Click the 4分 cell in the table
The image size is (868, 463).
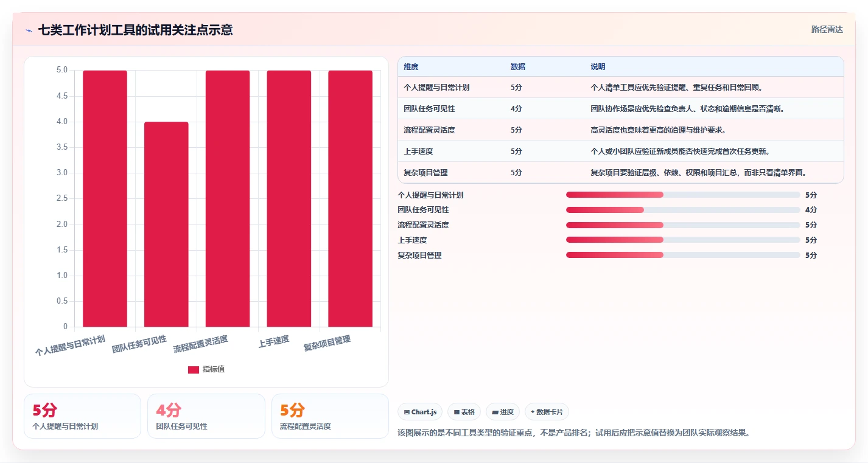pos(516,109)
